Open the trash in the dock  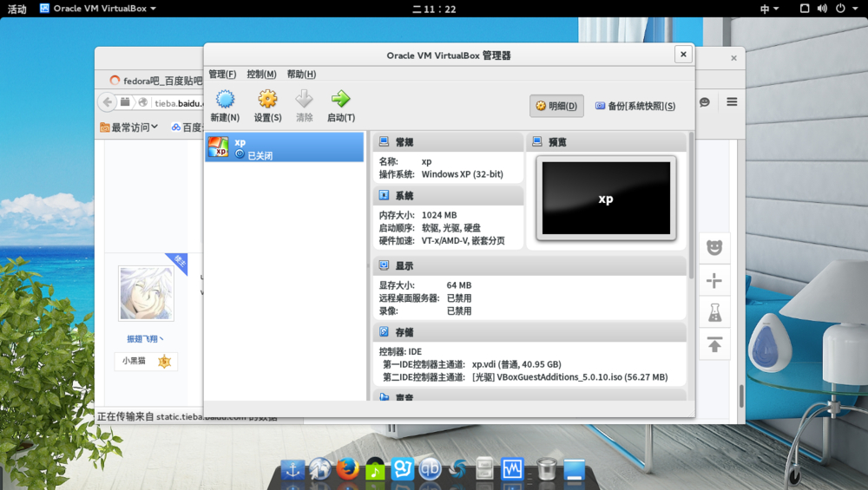click(546, 469)
